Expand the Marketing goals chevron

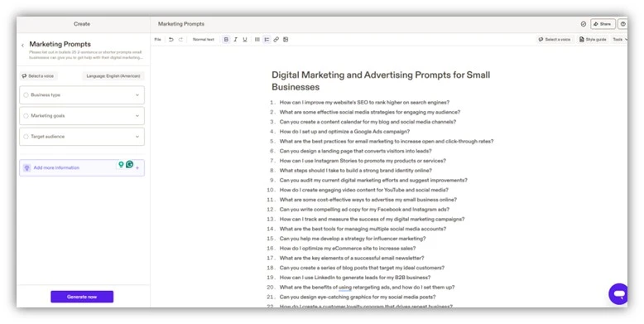(137, 116)
